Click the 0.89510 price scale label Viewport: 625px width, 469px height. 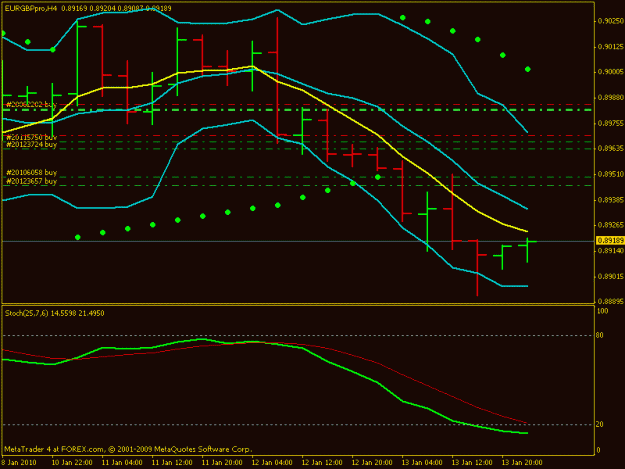point(611,174)
